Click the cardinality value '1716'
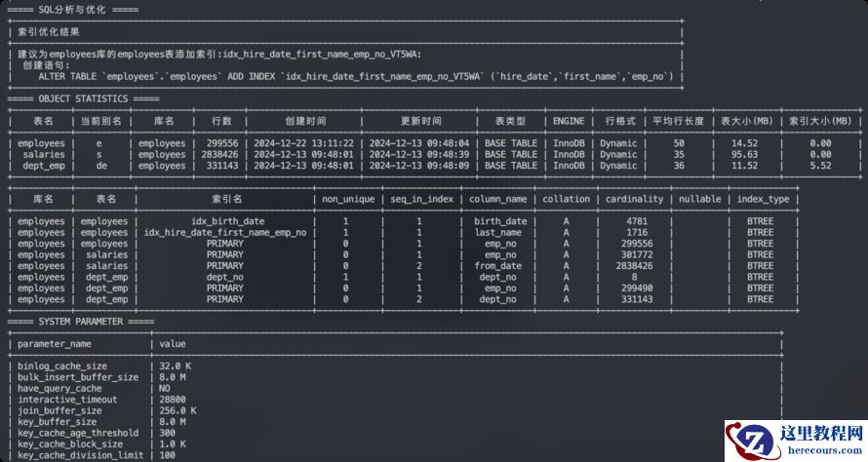Image resolution: width=868 pixels, height=462 pixels. 637,232
